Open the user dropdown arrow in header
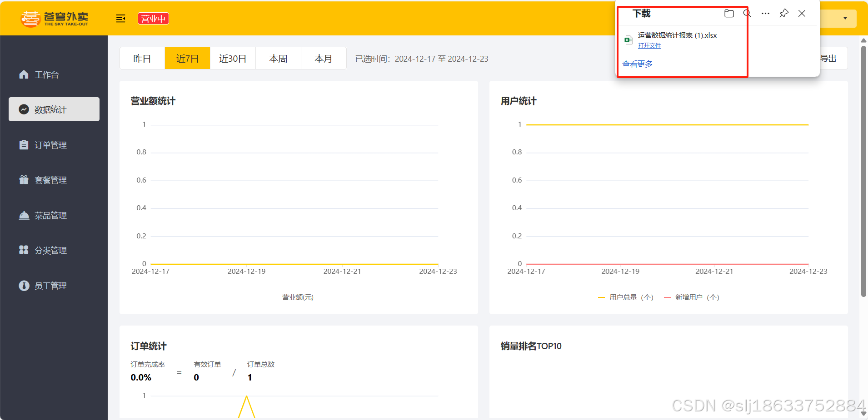This screenshot has width=868, height=420. (x=845, y=19)
